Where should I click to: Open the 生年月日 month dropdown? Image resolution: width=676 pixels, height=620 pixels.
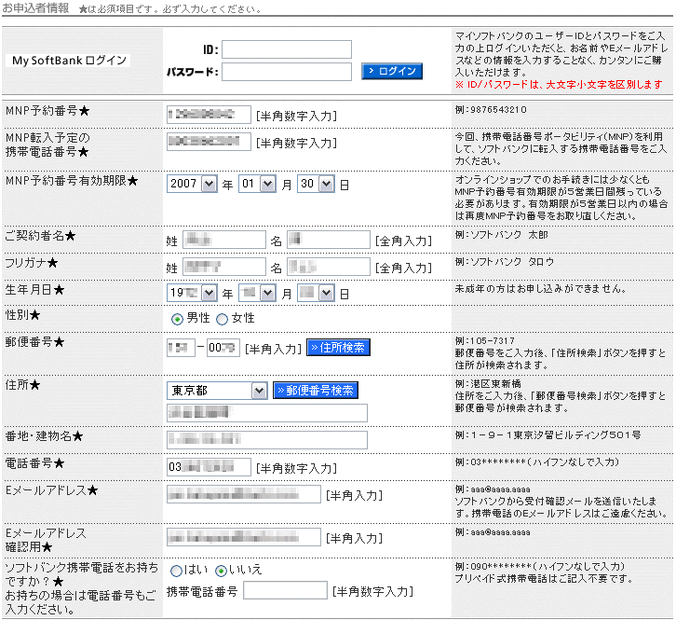click(257, 293)
